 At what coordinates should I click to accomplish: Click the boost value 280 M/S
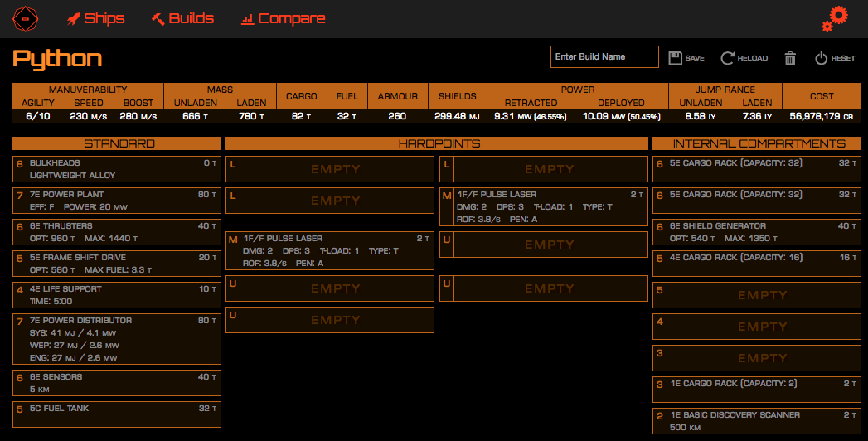[138, 116]
